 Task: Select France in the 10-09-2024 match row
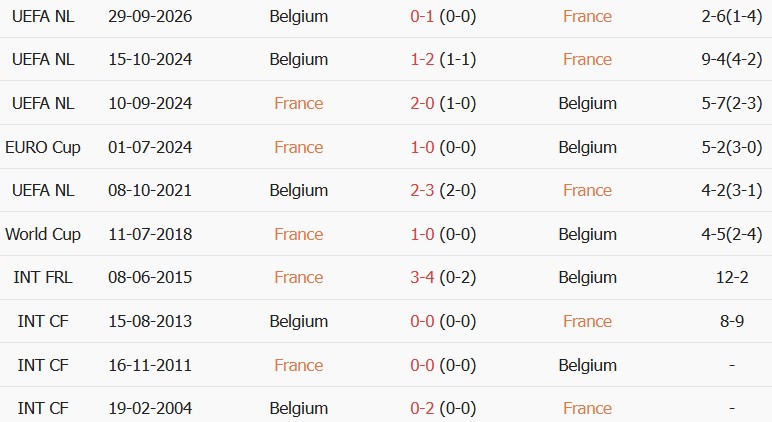pos(298,103)
